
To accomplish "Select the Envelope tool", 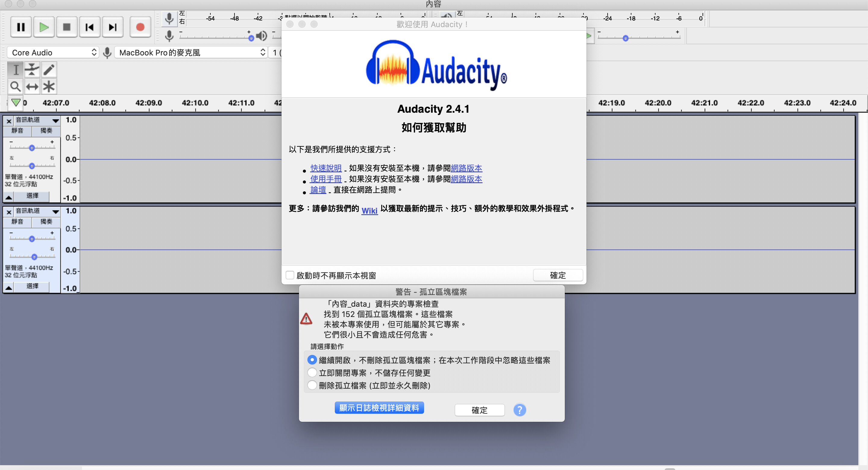I will pyautogui.click(x=32, y=70).
